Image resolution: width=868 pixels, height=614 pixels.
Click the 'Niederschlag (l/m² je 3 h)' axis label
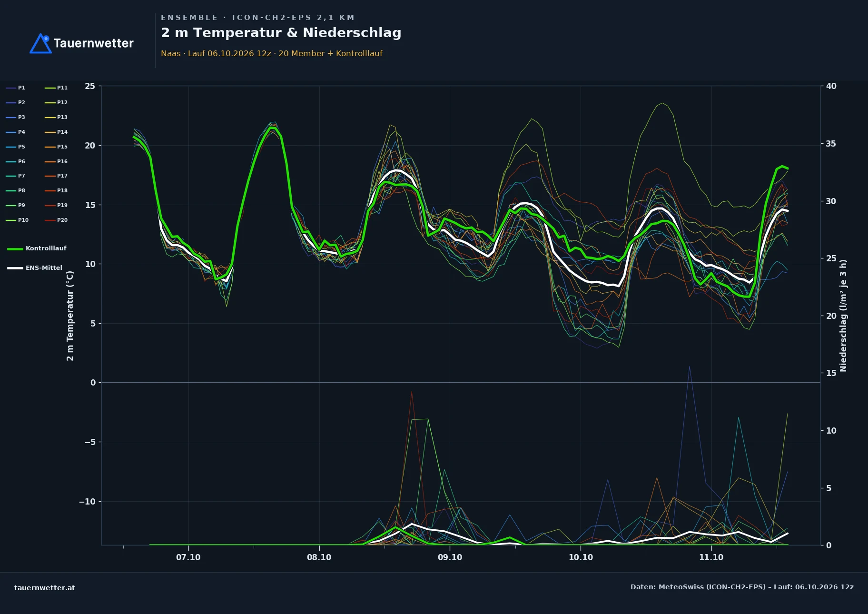843,316
